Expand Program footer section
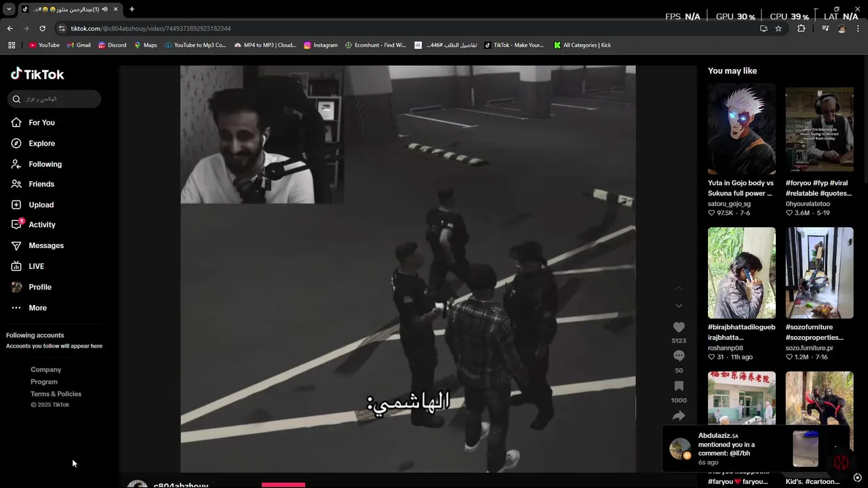This screenshot has width=868, height=488. [x=44, y=382]
